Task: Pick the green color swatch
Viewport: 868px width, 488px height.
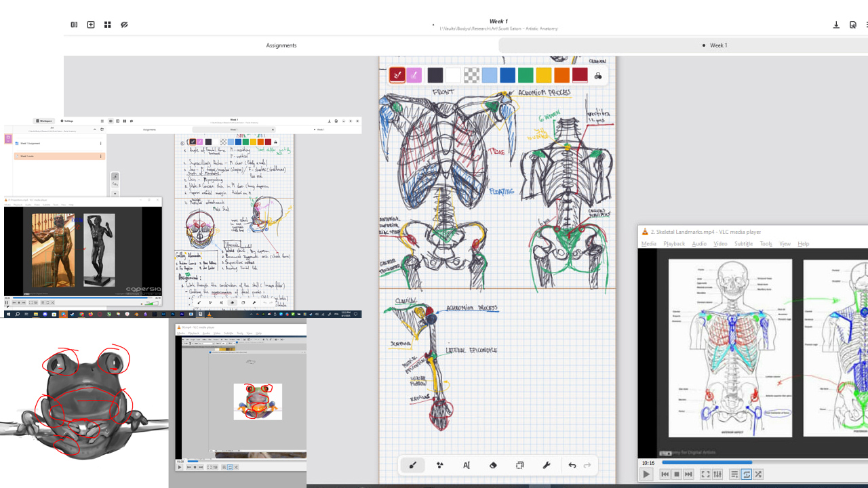Action: point(526,75)
